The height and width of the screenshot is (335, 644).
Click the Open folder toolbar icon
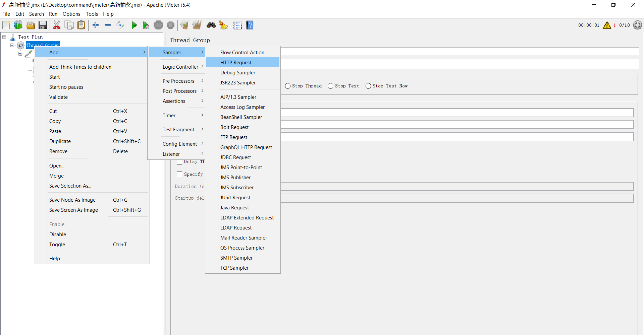coord(31,25)
